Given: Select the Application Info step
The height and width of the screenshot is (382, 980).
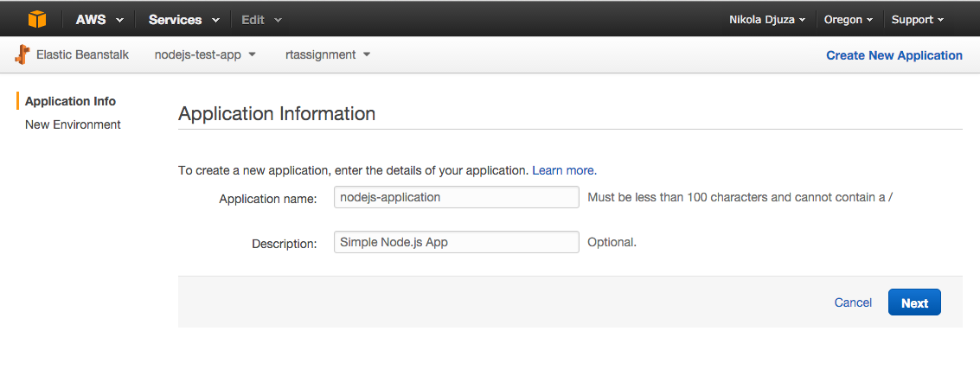Looking at the screenshot, I should [x=70, y=101].
